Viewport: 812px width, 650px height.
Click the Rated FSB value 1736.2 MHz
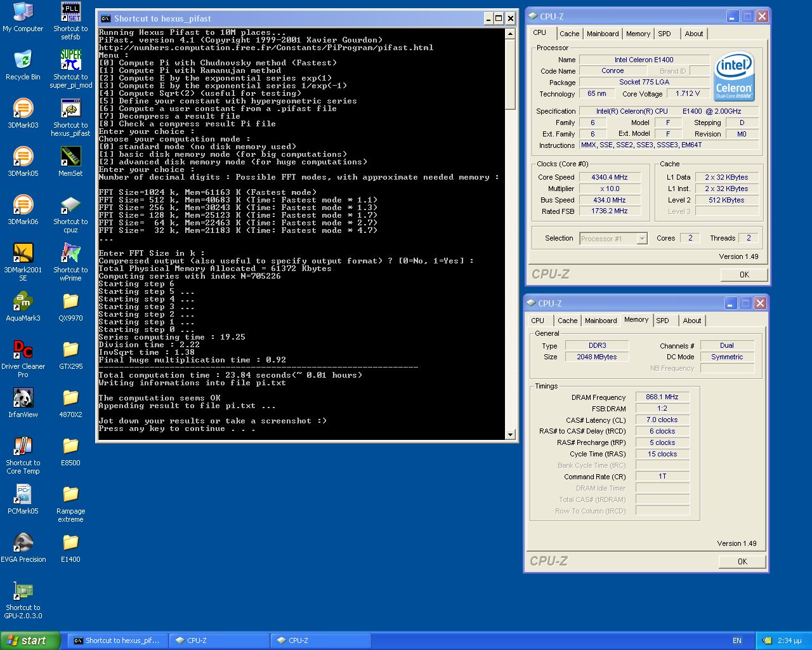pyautogui.click(x=609, y=211)
